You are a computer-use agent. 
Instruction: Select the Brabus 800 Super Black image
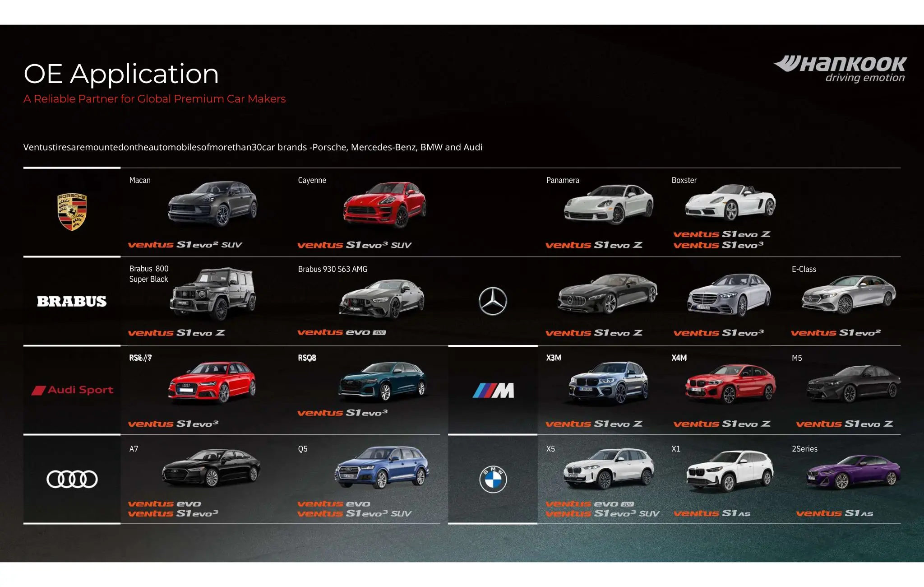coord(213,294)
